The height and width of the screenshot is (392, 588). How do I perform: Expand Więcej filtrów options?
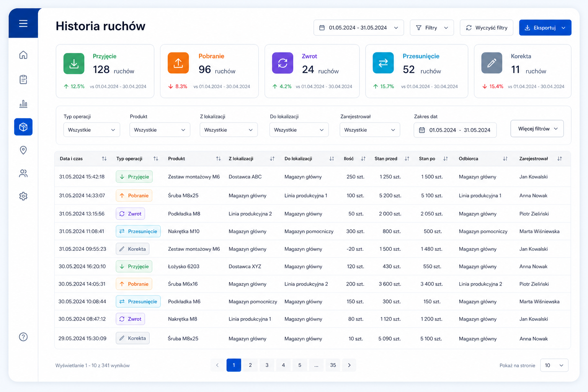[x=537, y=129]
